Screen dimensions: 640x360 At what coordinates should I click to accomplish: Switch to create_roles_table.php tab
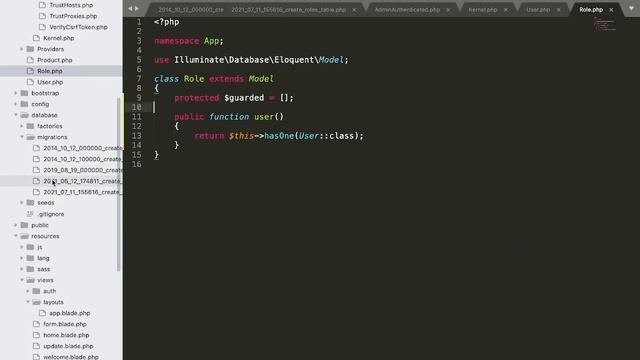point(289,9)
